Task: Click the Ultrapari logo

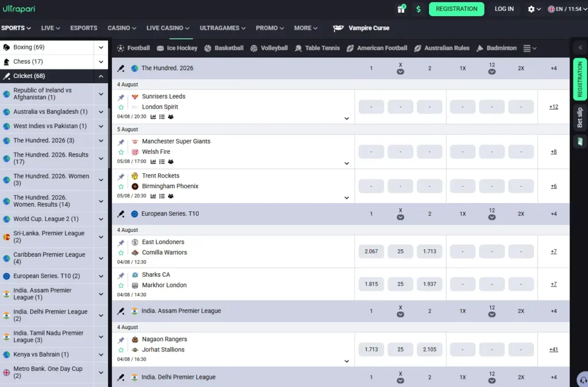Action: click(x=19, y=8)
